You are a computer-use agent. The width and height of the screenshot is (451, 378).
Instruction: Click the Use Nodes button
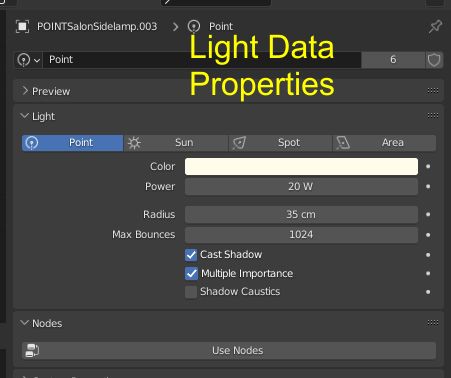point(229,351)
